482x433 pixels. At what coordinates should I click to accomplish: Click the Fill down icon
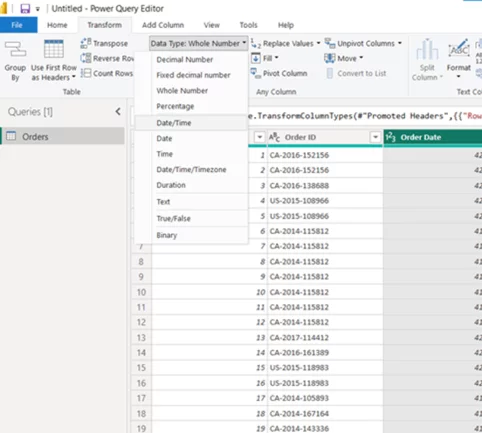coord(256,58)
